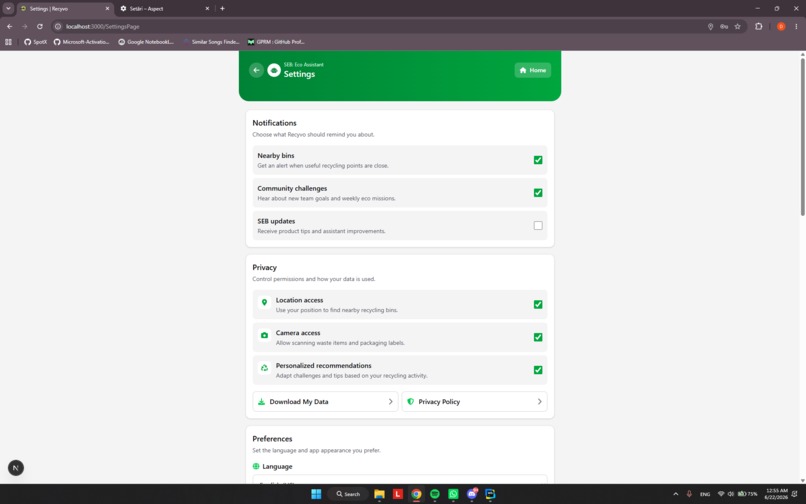Click the Next.js dev tools badge

click(x=16, y=467)
